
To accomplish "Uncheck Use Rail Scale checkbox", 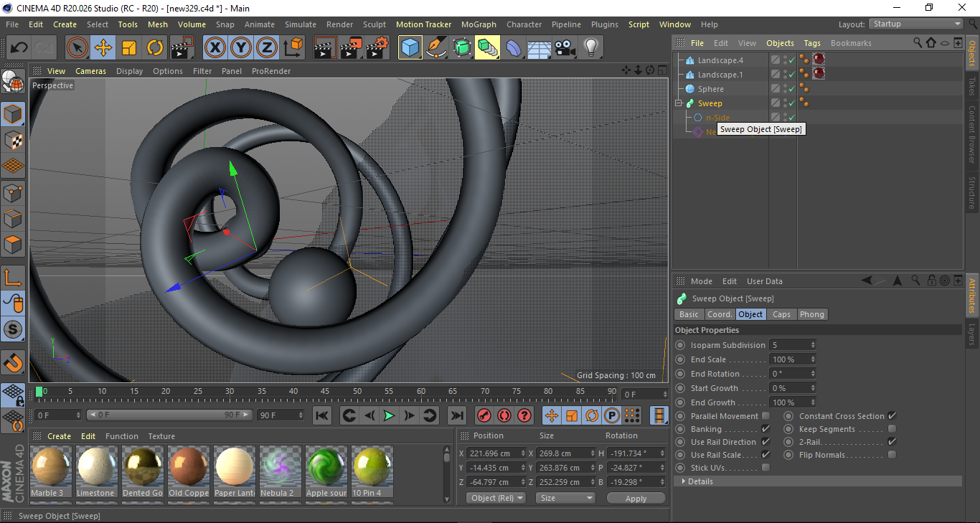I will 765,455.
